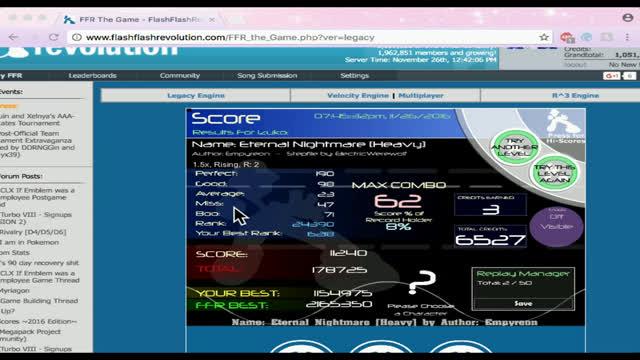Open the AAA-rates Tournament event link
Image resolution: width=640 pixels, height=360 pixels.
coord(37,120)
